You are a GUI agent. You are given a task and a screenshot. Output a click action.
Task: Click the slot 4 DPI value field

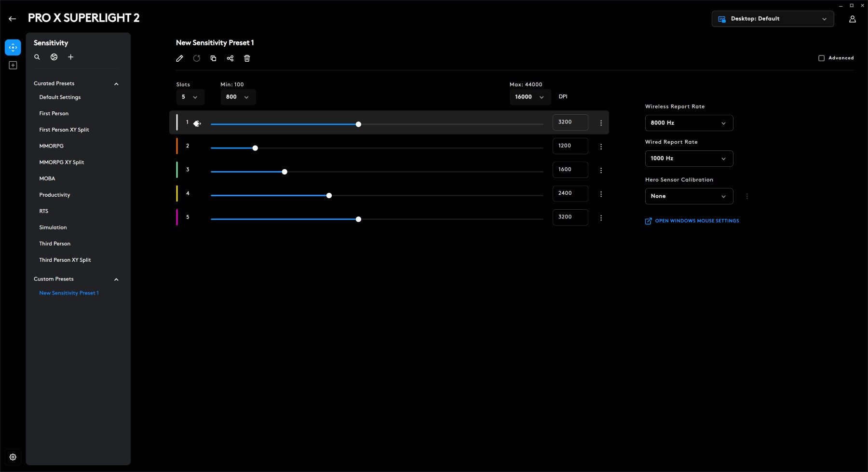click(x=570, y=193)
